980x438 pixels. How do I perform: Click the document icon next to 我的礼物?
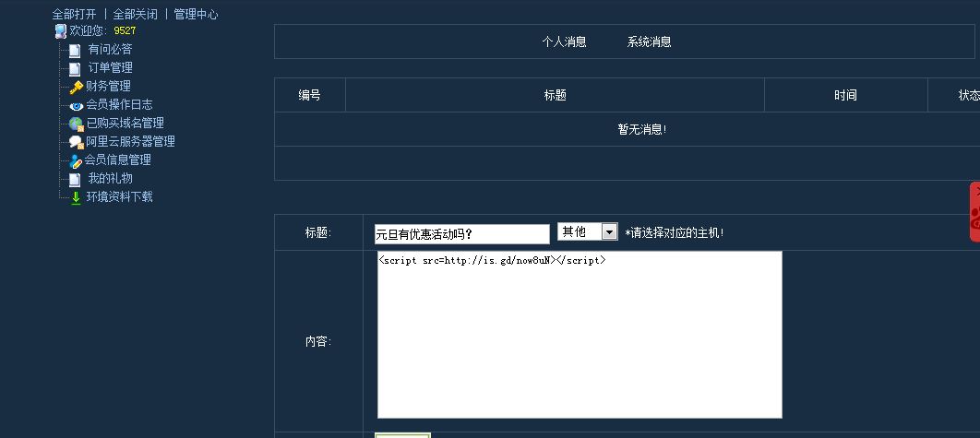coord(75,179)
